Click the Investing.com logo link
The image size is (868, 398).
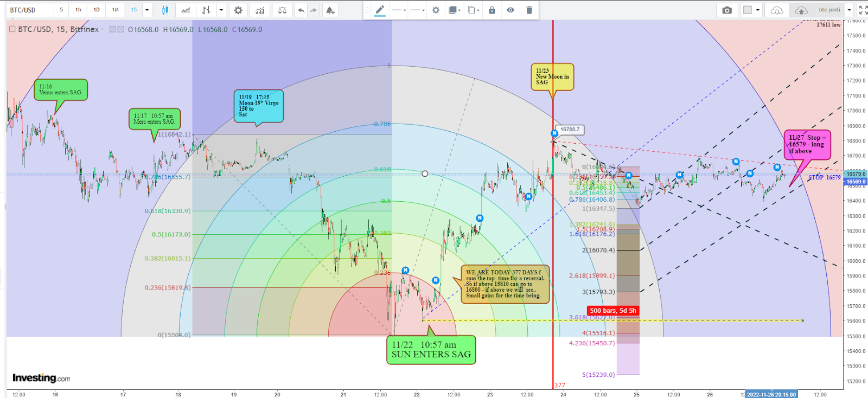point(41,378)
